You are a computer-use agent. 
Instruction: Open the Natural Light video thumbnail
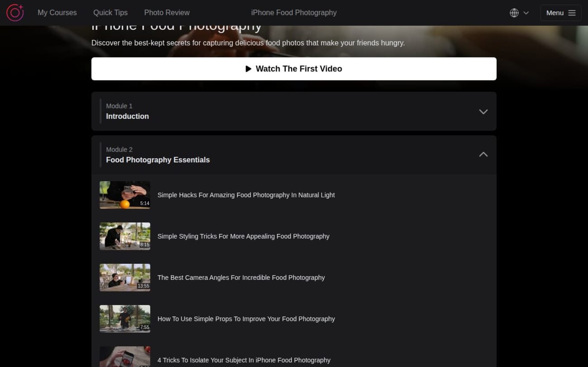click(x=125, y=195)
